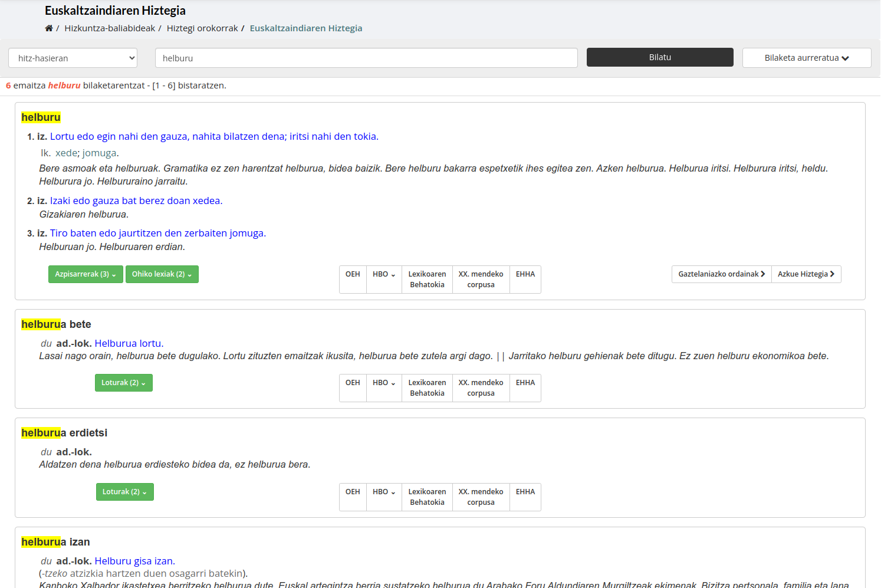Open Azkue Hiztegia link
The height and width of the screenshot is (588, 881).
coord(806,274)
